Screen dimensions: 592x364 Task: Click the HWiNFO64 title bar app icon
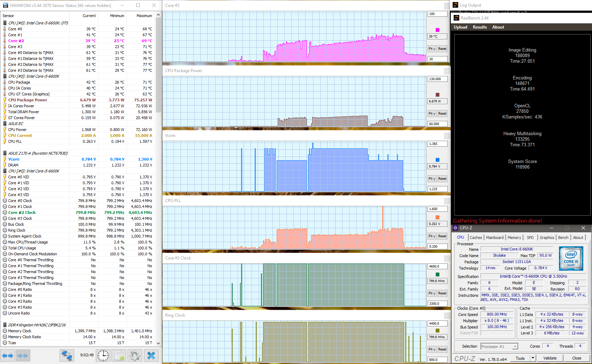[x=5, y=6]
